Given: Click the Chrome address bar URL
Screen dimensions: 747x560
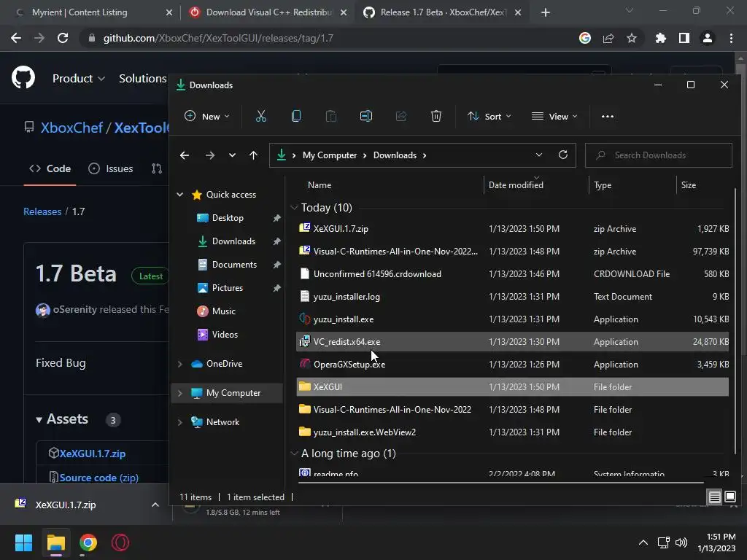Looking at the screenshot, I should tap(218, 38).
